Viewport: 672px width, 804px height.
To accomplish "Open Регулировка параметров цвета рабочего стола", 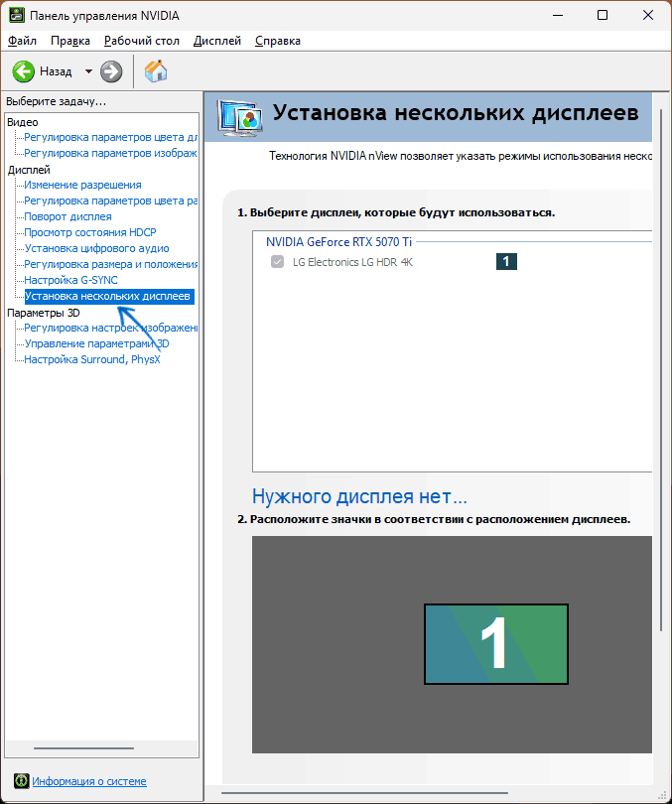I will (x=111, y=201).
